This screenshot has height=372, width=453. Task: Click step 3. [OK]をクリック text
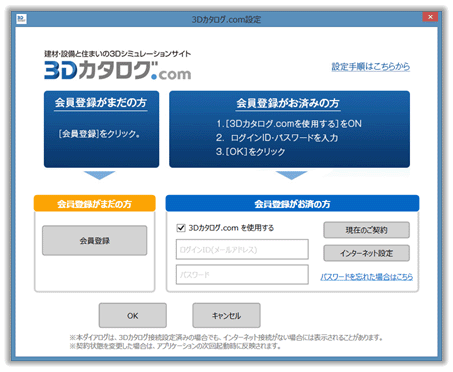tap(250, 152)
